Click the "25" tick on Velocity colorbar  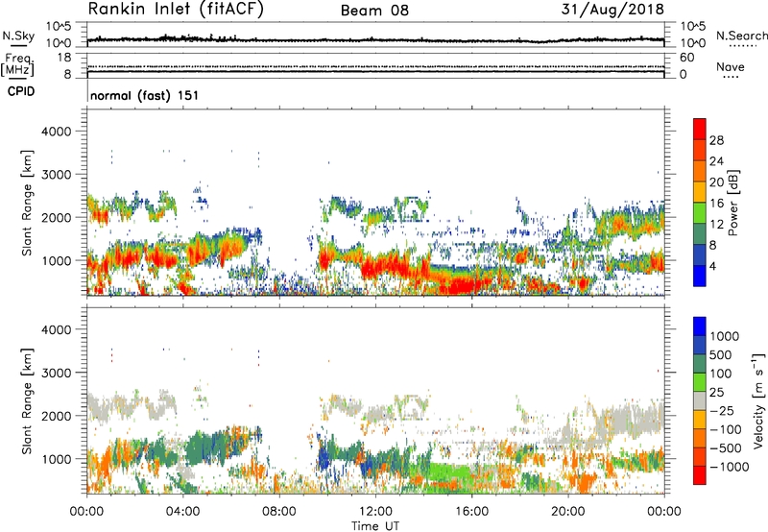(716, 392)
